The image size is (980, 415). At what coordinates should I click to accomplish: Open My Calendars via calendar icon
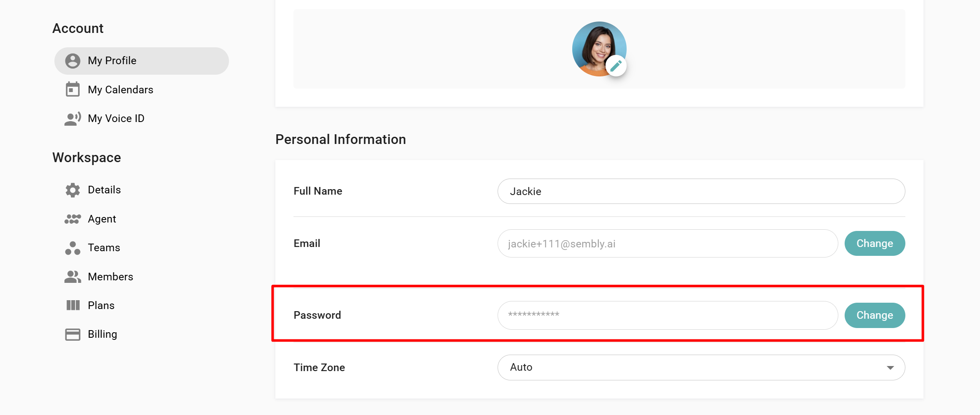point(73,90)
